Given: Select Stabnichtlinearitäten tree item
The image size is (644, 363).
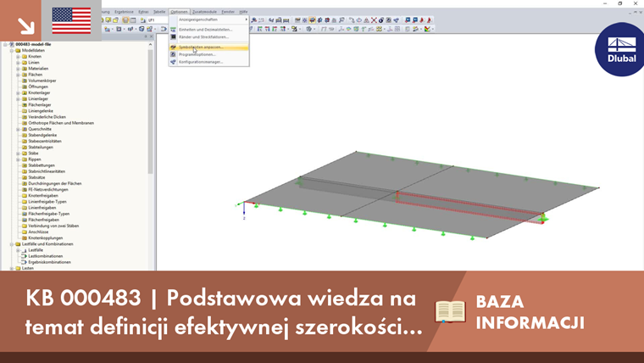Looking at the screenshot, I should click(x=47, y=171).
